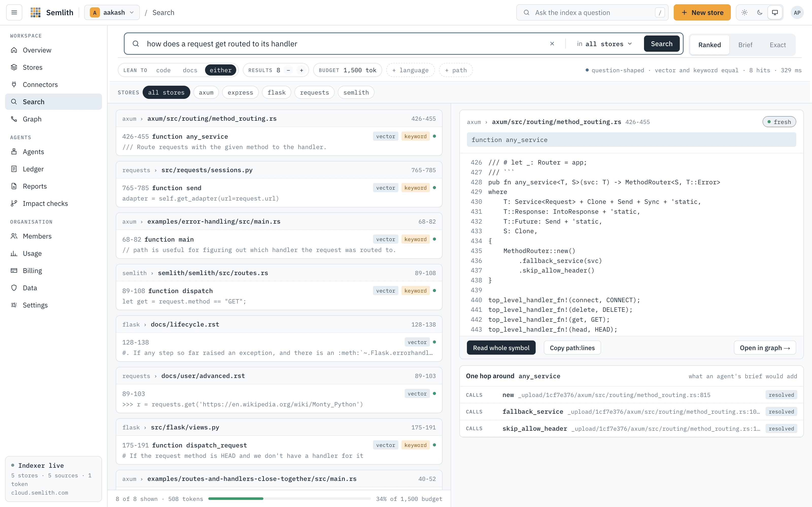Set lean to code
The image size is (812, 507).
[163, 70]
